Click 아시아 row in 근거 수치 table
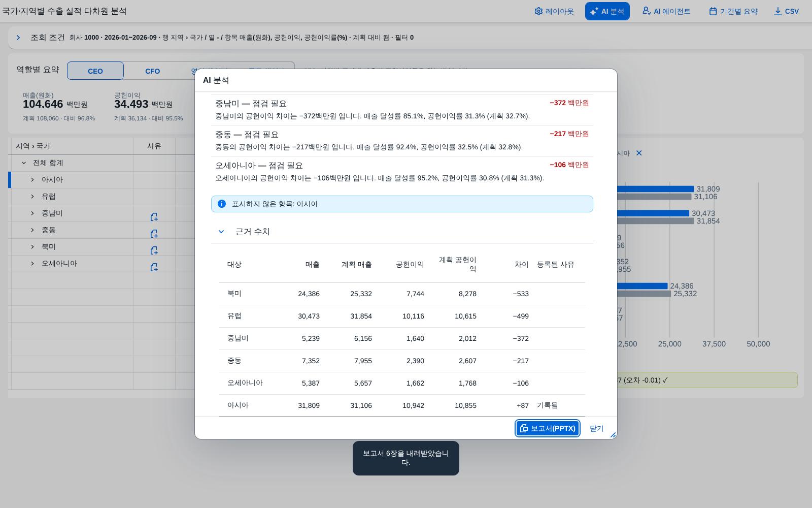 point(402,405)
